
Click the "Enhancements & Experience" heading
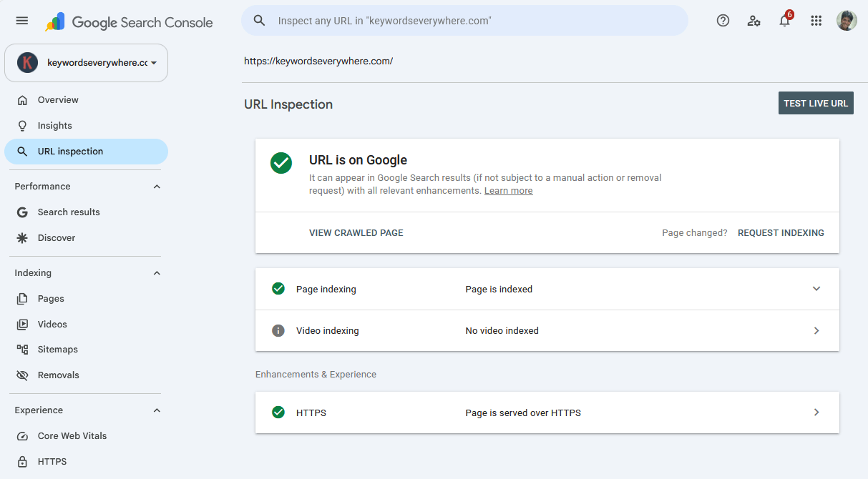tap(316, 375)
